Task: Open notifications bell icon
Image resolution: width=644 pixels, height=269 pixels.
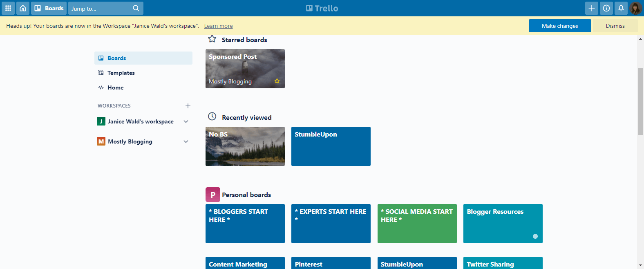Action: (621, 8)
